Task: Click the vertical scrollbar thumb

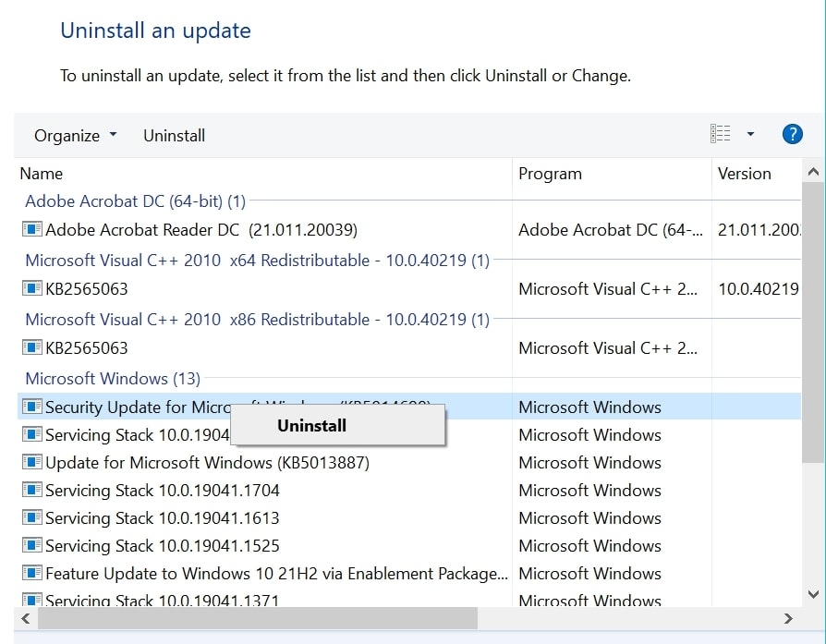Action: coord(813,322)
